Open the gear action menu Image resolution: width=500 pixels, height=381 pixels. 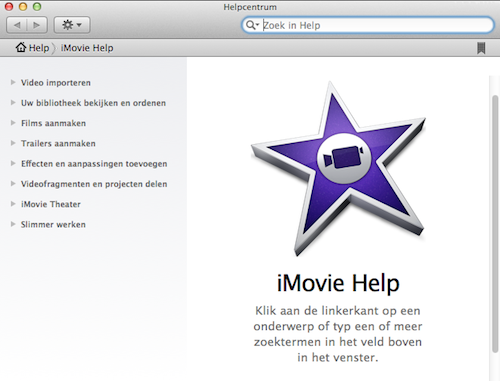click(72, 25)
